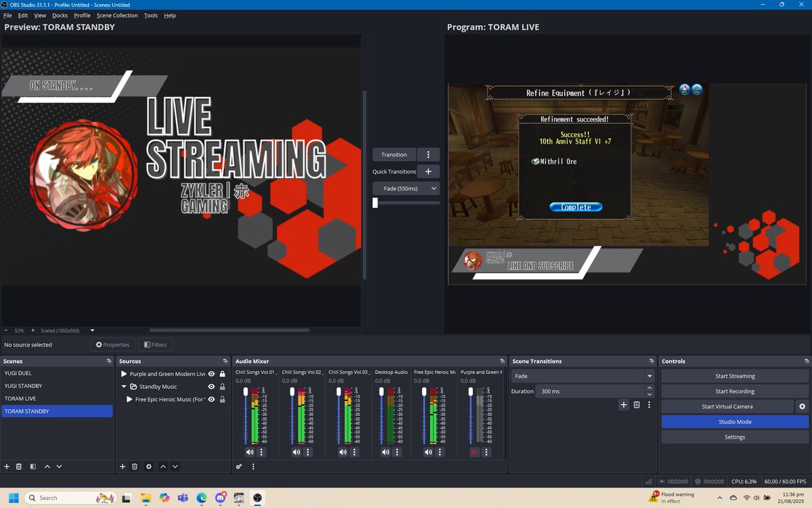
Task: Open Transition button's three-dot options
Action: pos(428,154)
